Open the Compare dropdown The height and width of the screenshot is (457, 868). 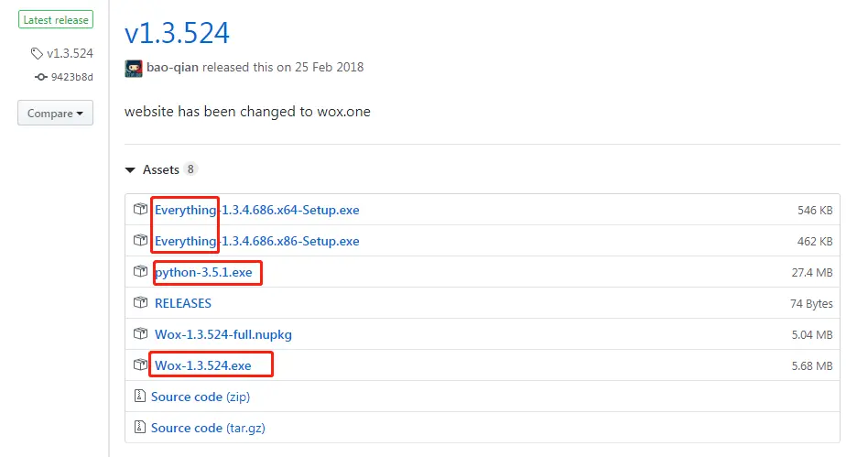tap(55, 113)
